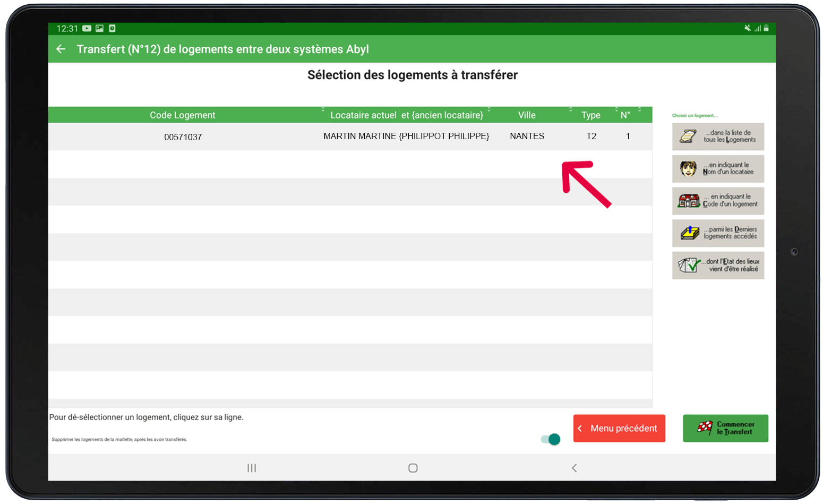
Task: Pick from Derniers logements accédés
Action: point(718,233)
